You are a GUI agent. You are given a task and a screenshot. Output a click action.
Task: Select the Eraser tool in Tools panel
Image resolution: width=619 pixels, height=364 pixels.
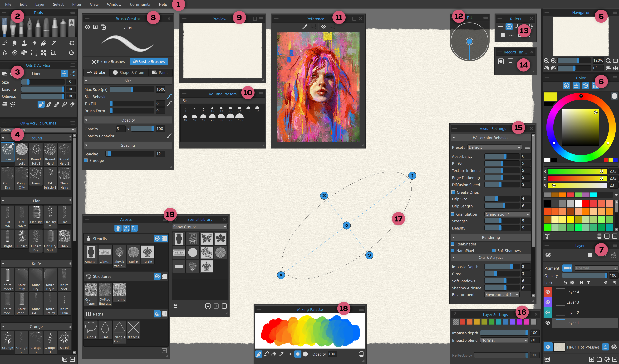click(x=34, y=43)
